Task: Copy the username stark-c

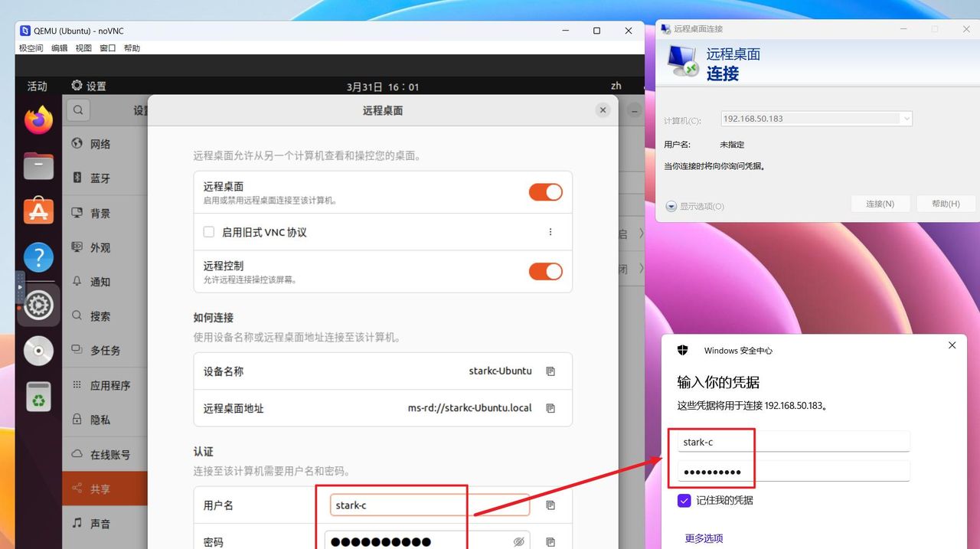Action: (x=550, y=505)
